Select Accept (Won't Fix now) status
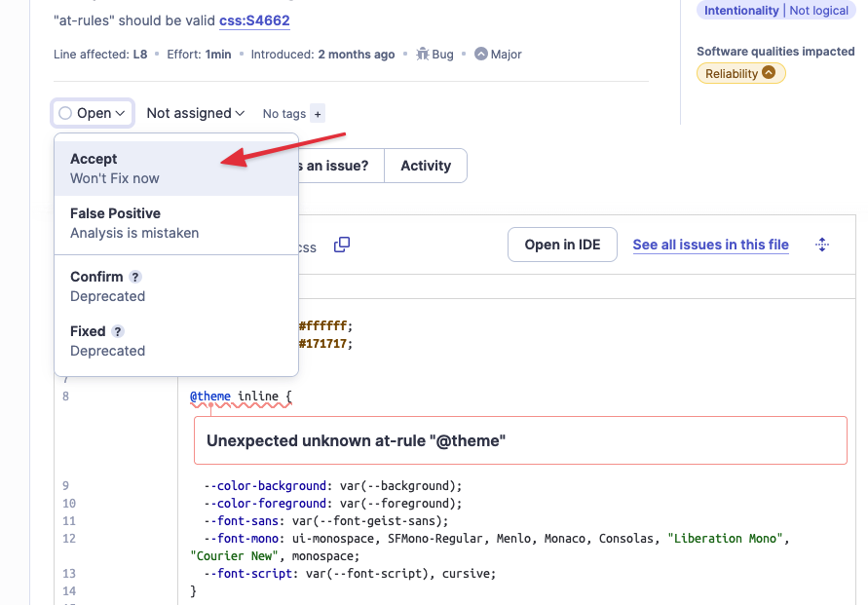The width and height of the screenshot is (868, 605). (176, 169)
